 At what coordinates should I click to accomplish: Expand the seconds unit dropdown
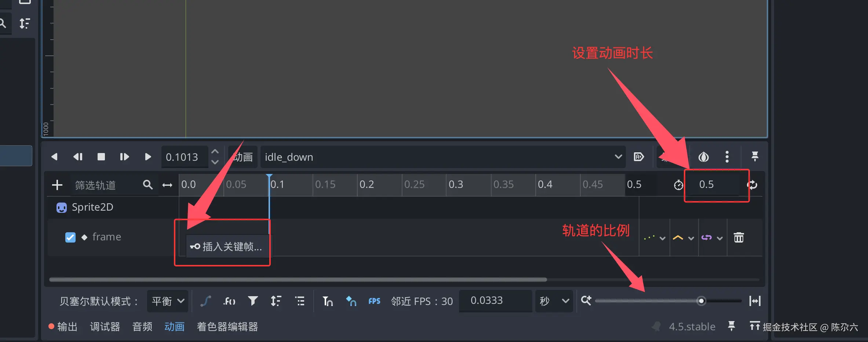pyautogui.click(x=554, y=301)
